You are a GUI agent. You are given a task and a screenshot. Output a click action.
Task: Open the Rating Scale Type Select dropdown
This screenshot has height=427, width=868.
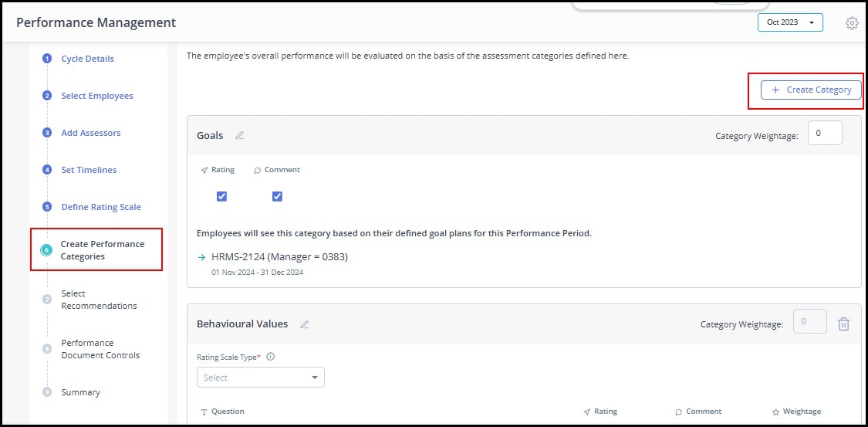(x=260, y=377)
